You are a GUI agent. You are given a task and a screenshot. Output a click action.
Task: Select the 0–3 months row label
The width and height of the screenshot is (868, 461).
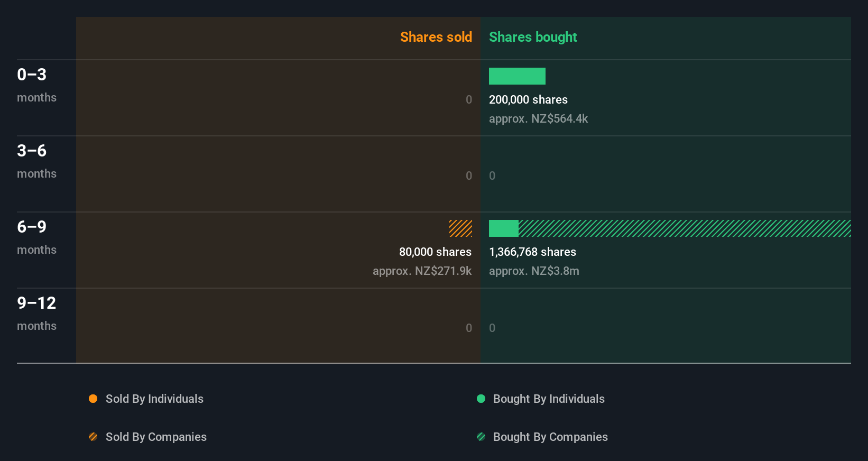coord(36,85)
